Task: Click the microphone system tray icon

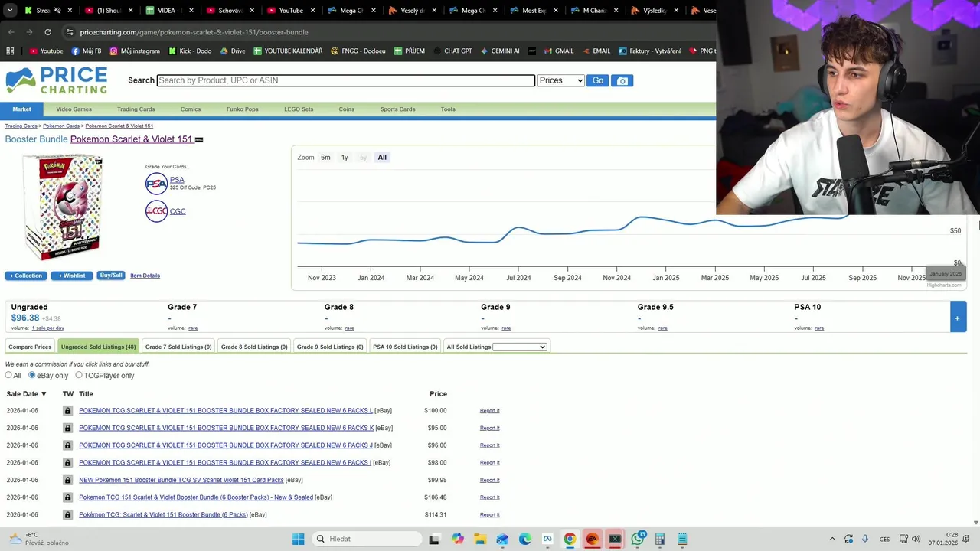Action: 865,539
